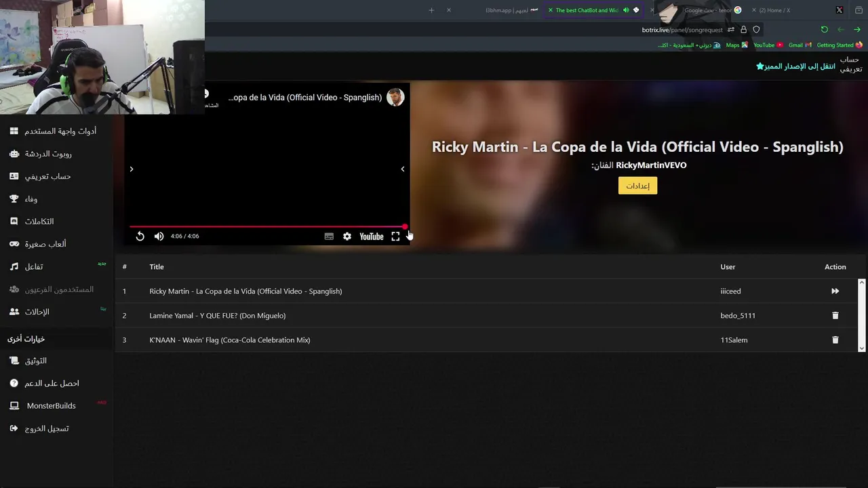Image resolution: width=868 pixels, height=488 pixels.
Task: Click user name bedo_5111 in the table
Action: [x=738, y=316]
